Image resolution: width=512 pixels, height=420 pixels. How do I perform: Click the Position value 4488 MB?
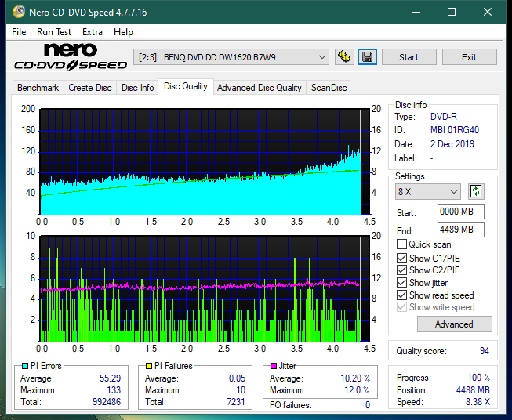click(x=473, y=390)
